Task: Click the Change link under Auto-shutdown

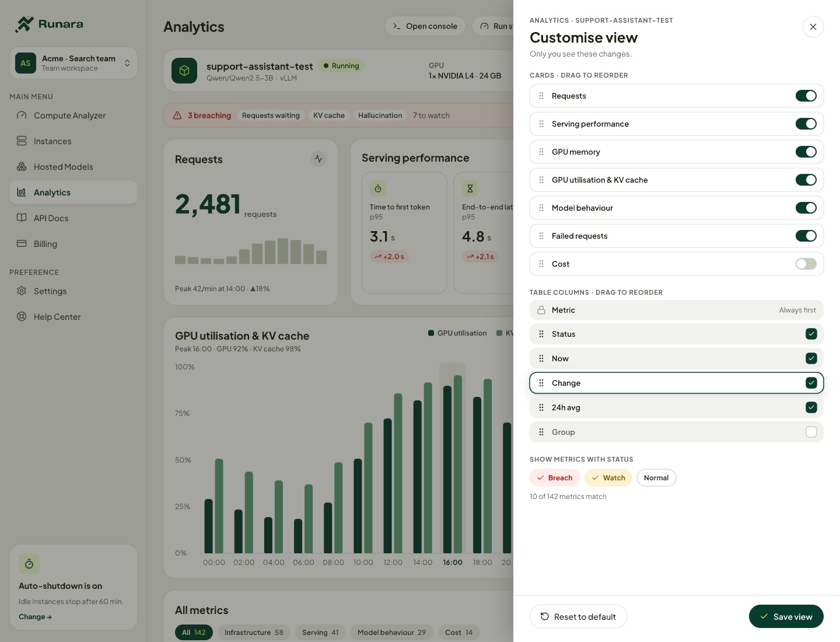Action: tap(35, 617)
